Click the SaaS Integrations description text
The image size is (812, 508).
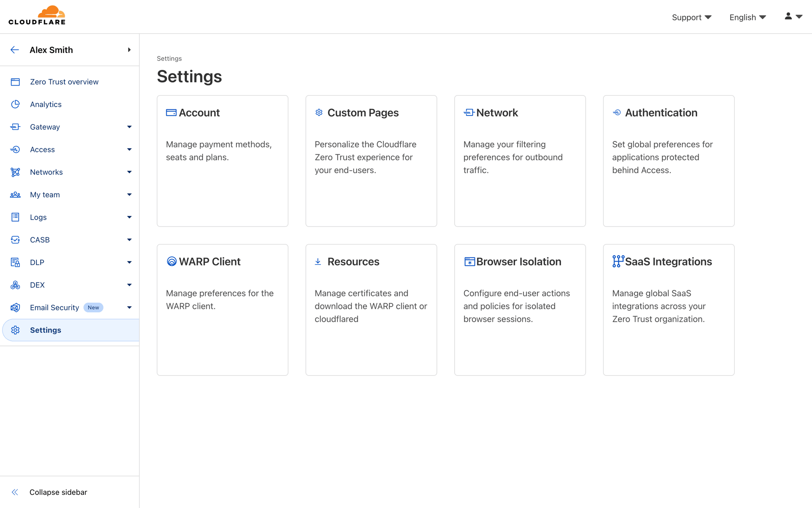tap(659, 306)
